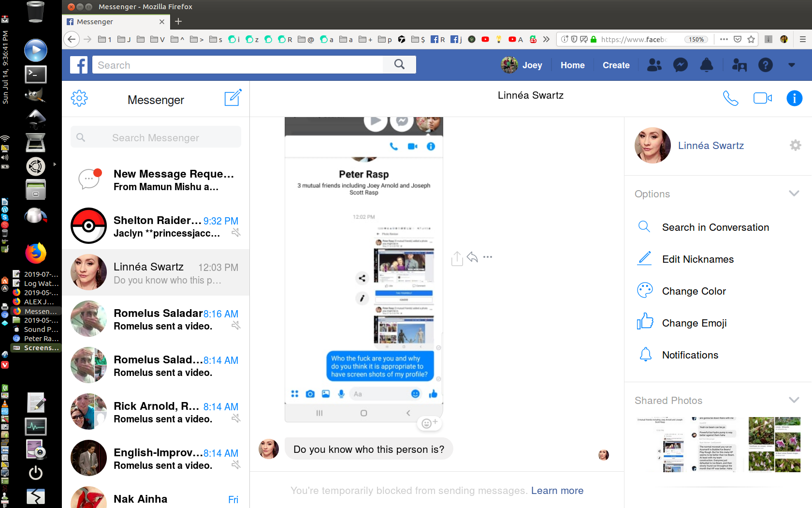Open a new Firefox tab
812x508 pixels.
click(x=178, y=21)
